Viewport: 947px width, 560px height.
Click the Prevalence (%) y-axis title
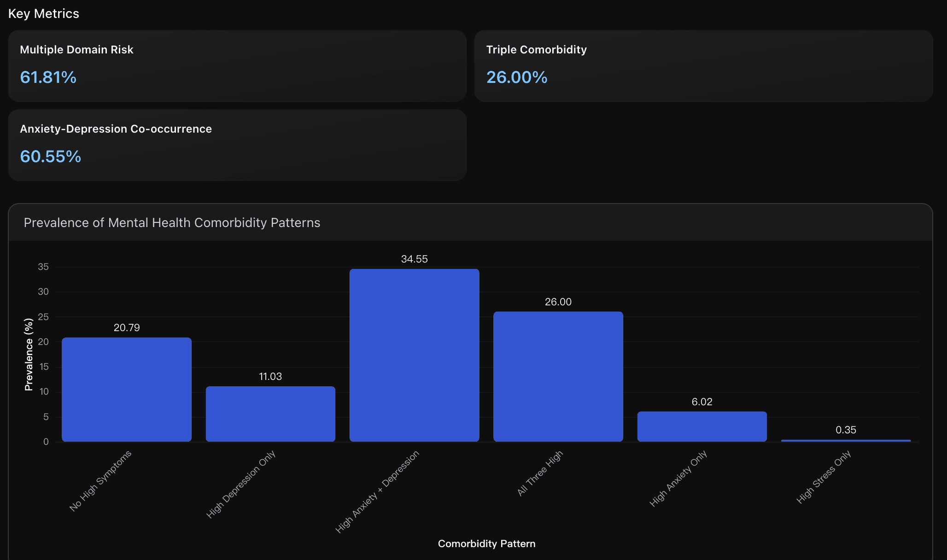point(29,354)
